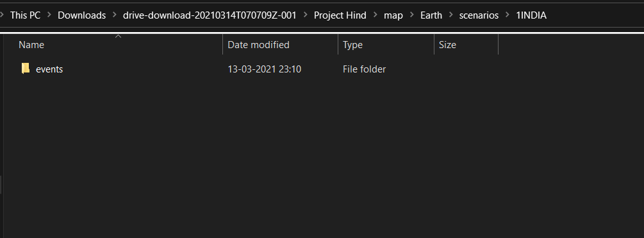Expand the chevron after This PC
644x238 pixels.
click(x=49, y=15)
